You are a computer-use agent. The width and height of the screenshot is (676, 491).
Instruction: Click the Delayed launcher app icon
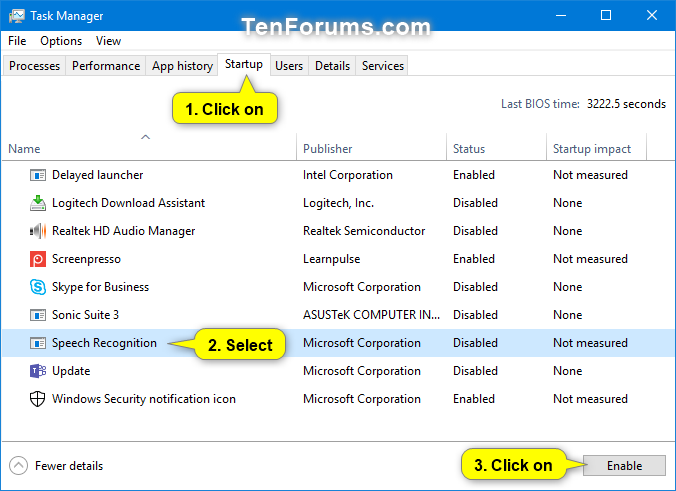coord(38,175)
